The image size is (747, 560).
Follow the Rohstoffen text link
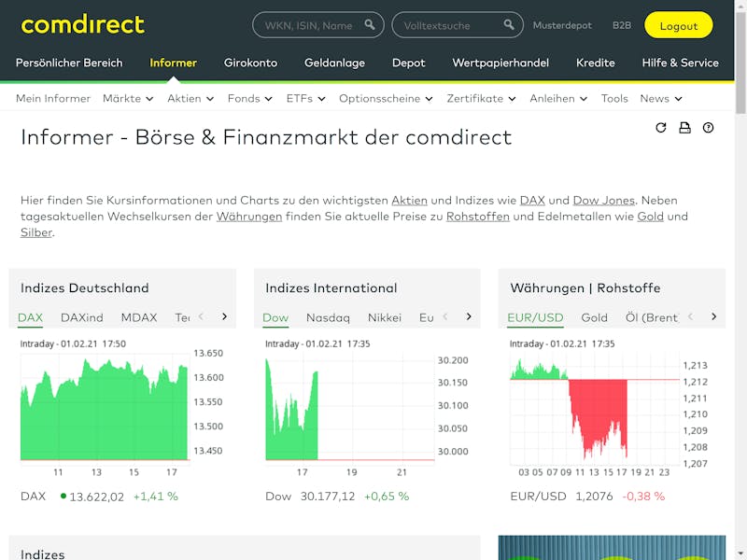478,217
